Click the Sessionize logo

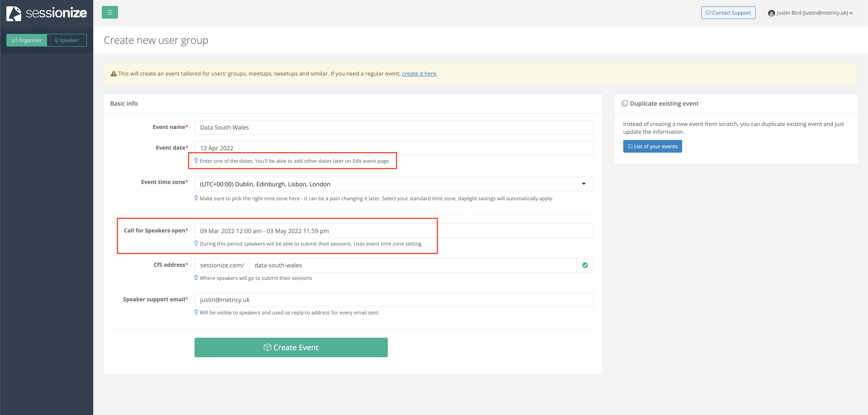(46, 14)
